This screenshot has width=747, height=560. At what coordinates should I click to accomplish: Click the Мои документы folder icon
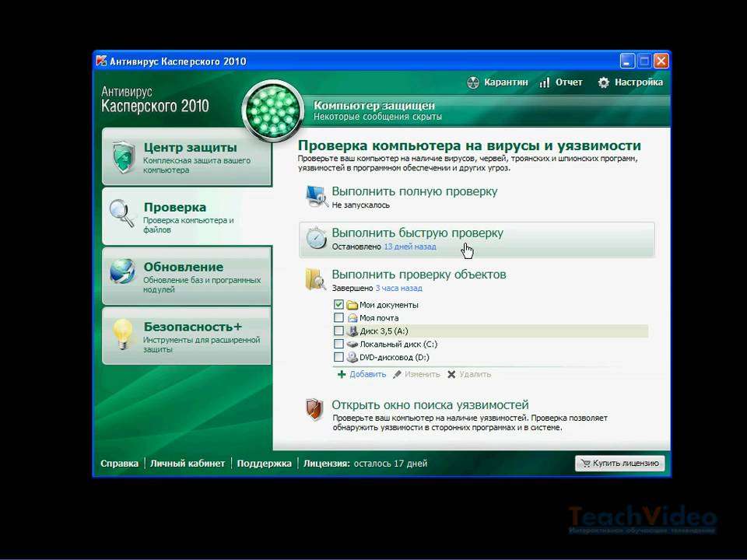pyautogui.click(x=352, y=305)
